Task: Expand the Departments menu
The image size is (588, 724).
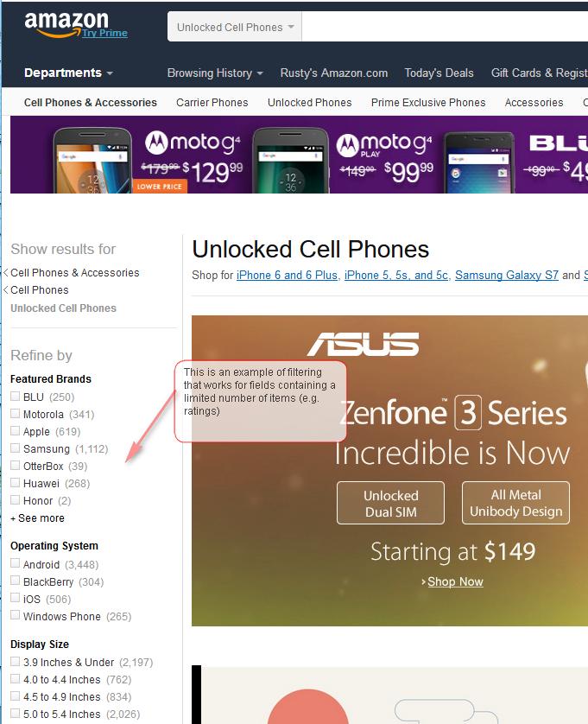Action: point(68,73)
